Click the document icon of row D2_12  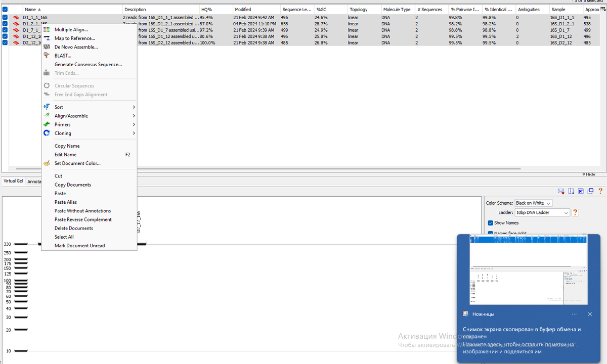pyautogui.click(x=16, y=43)
